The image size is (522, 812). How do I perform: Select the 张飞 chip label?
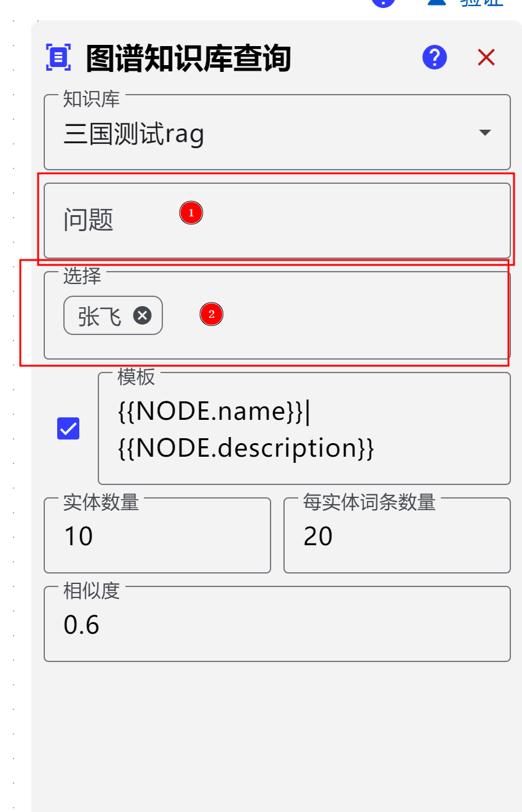tap(100, 316)
